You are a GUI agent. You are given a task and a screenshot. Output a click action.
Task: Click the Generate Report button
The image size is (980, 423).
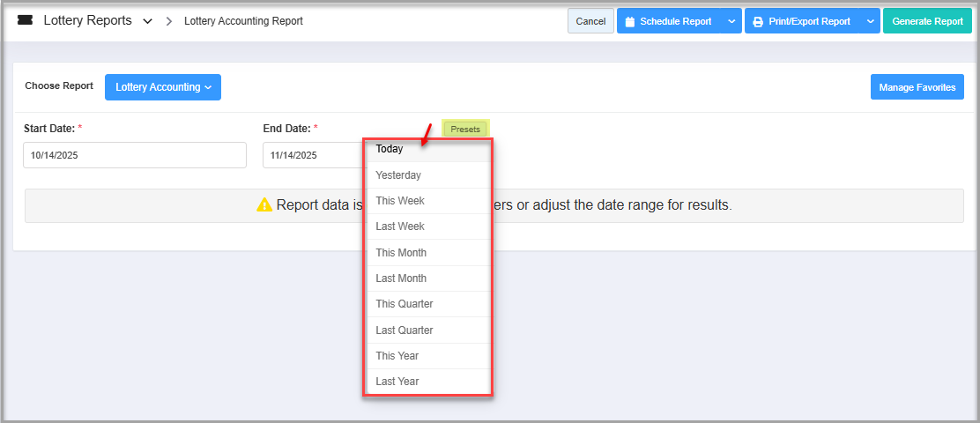[x=927, y=21]
